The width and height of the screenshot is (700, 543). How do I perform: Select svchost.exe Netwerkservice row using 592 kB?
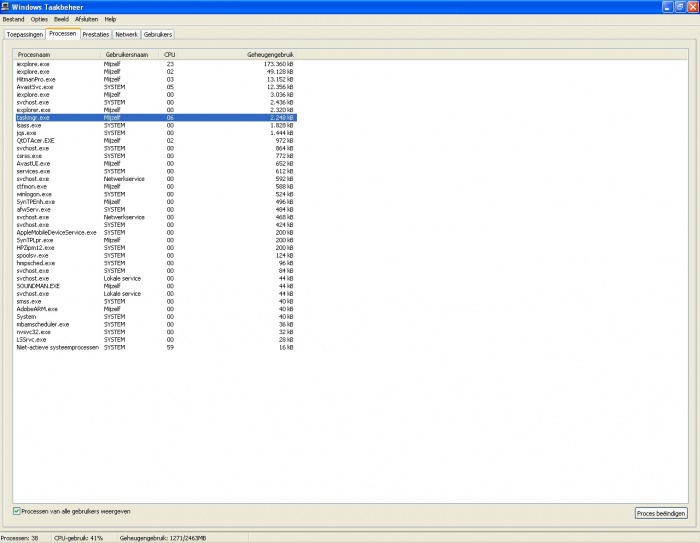click(155, 179)
